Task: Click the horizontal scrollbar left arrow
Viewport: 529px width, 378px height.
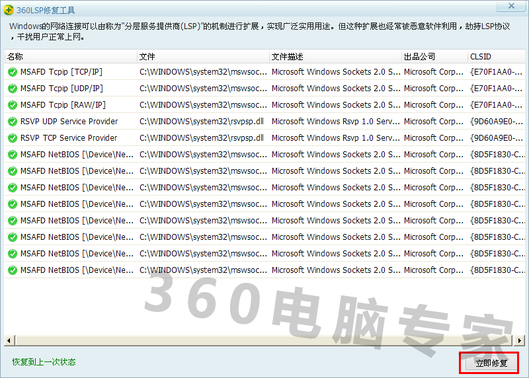Action: click(9, 340)
